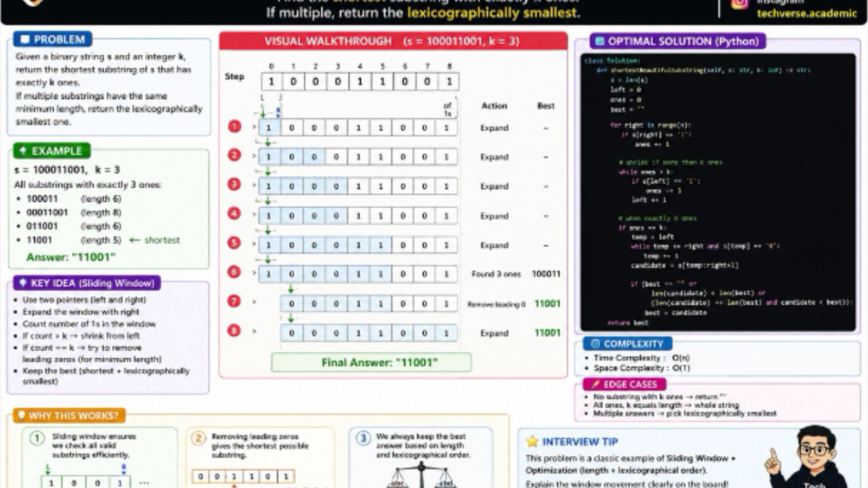Click the "Step" row label
Screen dimensions: 868x488
(234, 76)
